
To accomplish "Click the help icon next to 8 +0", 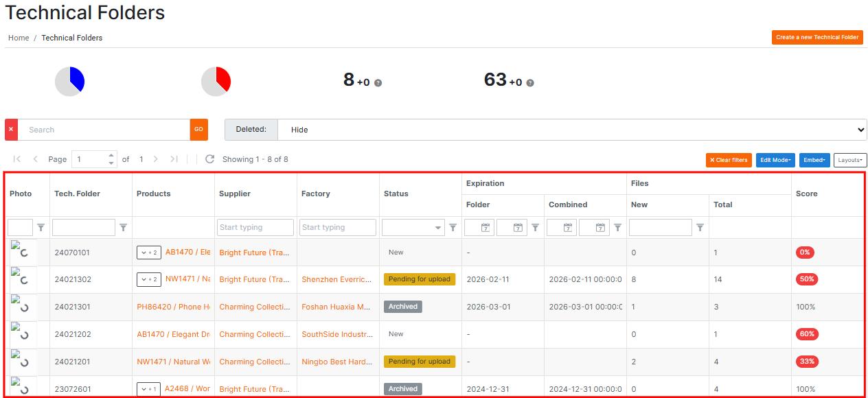I will pos(378,83).
